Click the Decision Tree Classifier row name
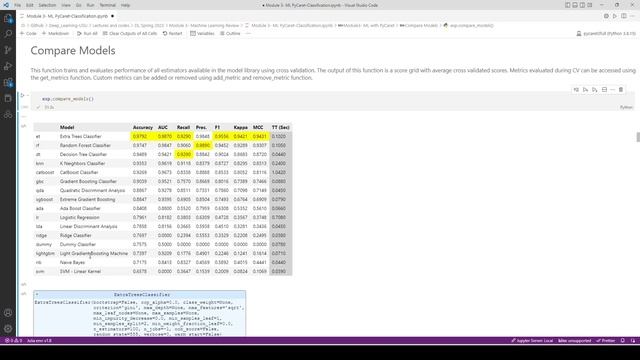Screen dimensions: 640x360 point(83,154)
